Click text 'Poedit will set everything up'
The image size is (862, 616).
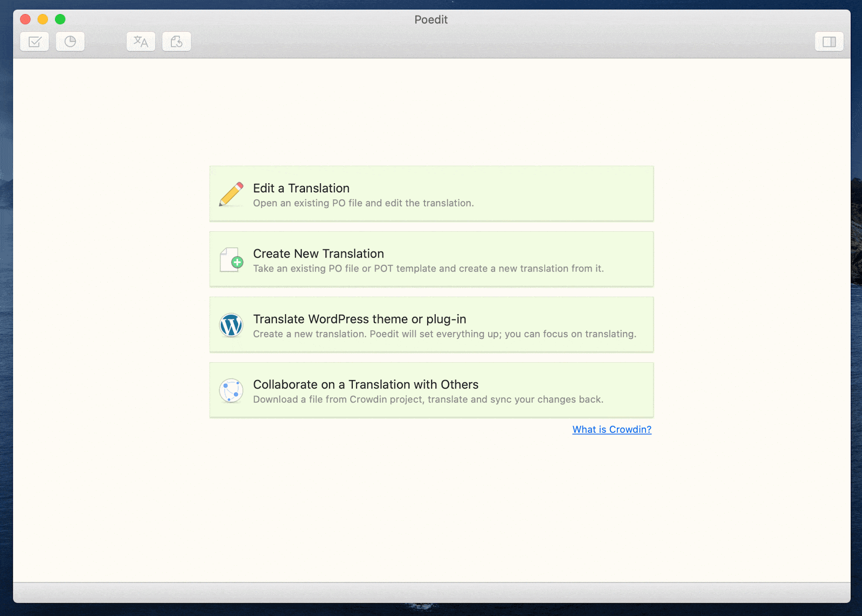pos(435,334)
